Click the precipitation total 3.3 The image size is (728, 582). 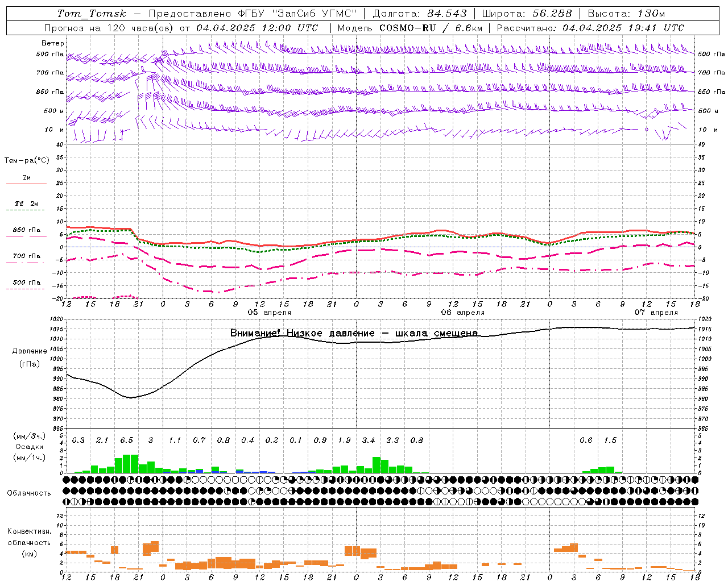click(392, 440)
